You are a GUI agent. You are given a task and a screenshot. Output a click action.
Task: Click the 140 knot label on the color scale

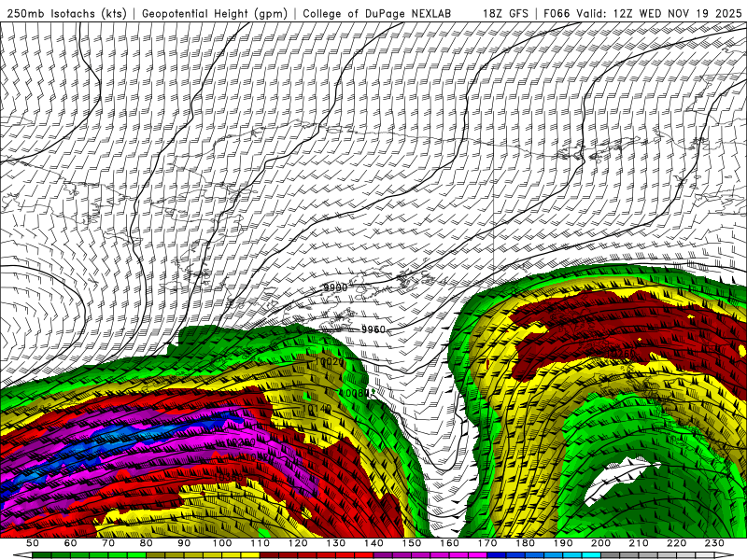pyautogui.click(x=373, y=543)
